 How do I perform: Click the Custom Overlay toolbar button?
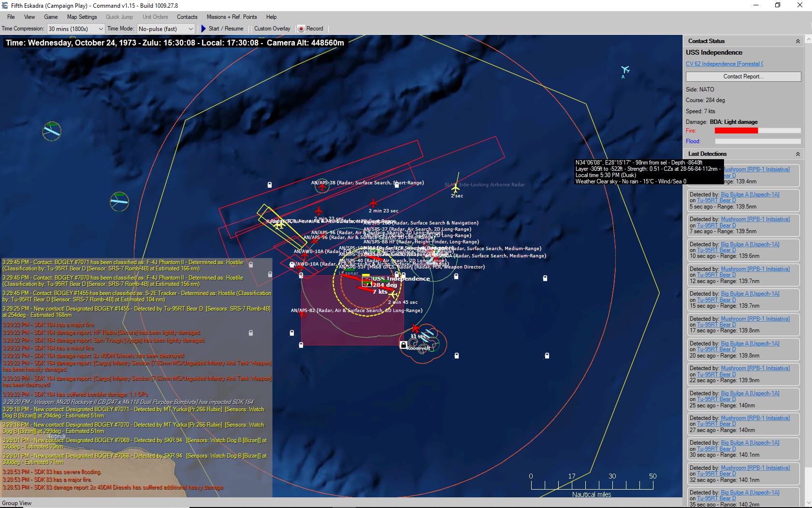point(272,29)
